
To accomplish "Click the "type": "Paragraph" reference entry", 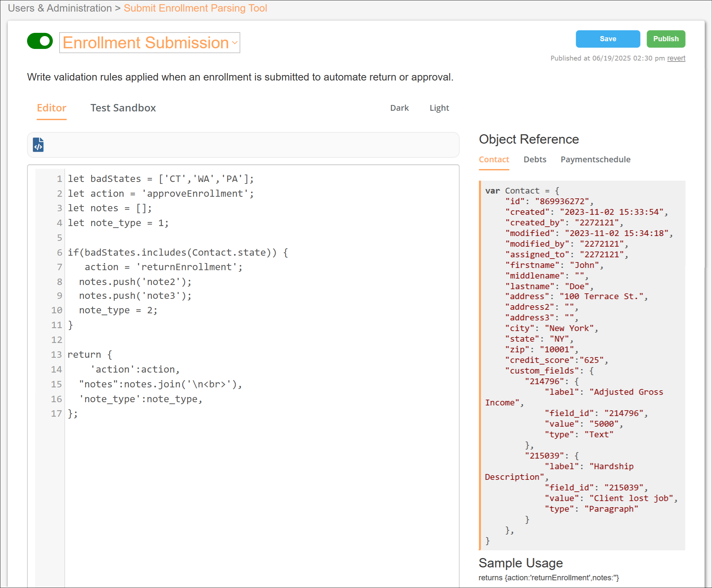I will pos(592,509).
